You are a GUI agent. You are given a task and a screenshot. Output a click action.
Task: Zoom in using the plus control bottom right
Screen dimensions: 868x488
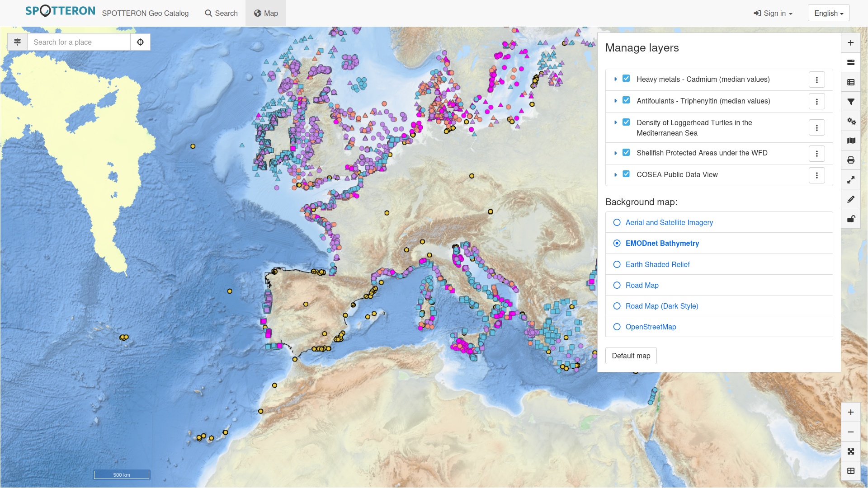coord(851,412)
